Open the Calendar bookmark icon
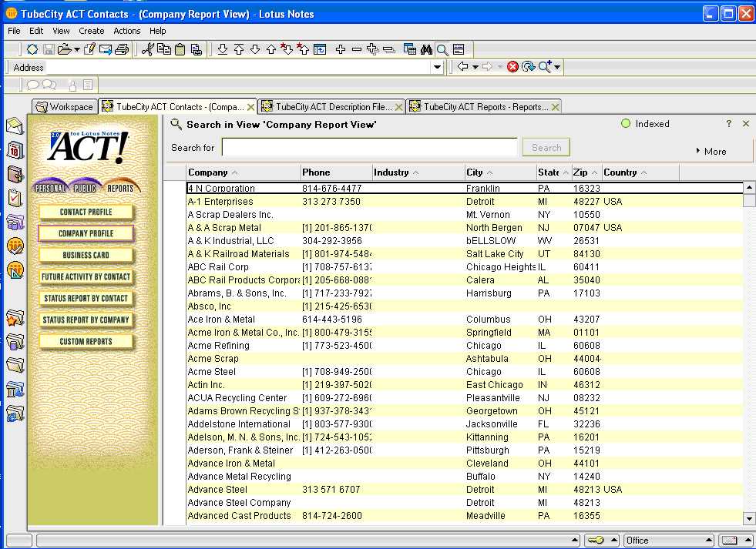 tap(15, 150)
